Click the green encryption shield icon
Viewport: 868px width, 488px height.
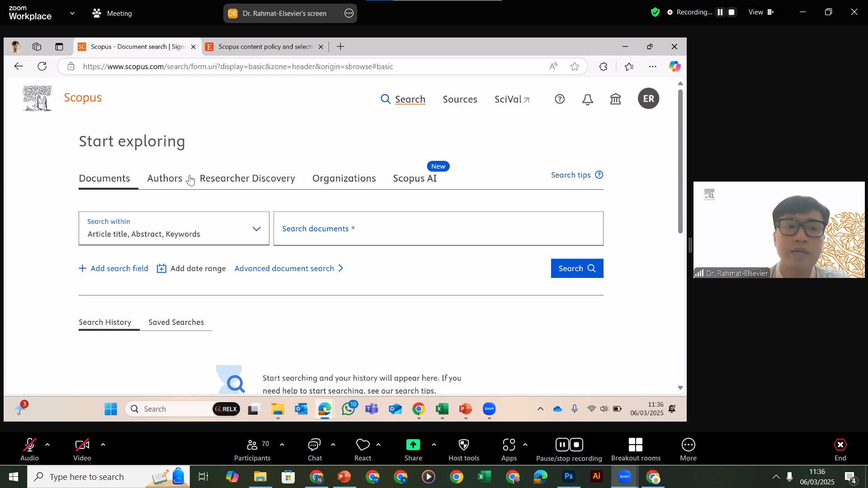[655, 12]
